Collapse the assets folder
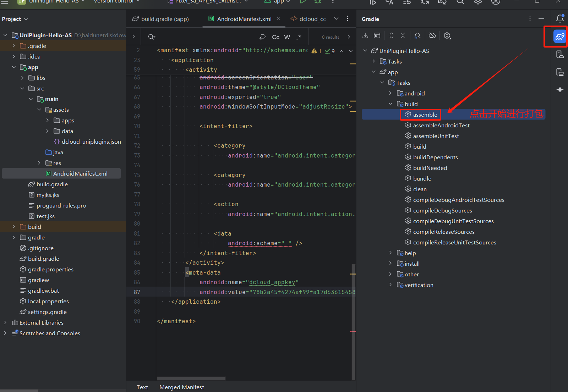 (x=39, y=110)
